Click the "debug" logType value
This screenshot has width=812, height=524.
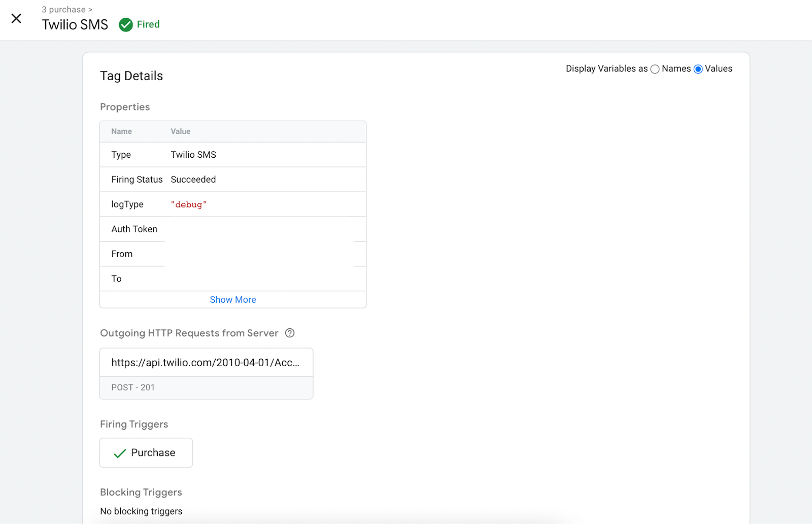[189, 204]
